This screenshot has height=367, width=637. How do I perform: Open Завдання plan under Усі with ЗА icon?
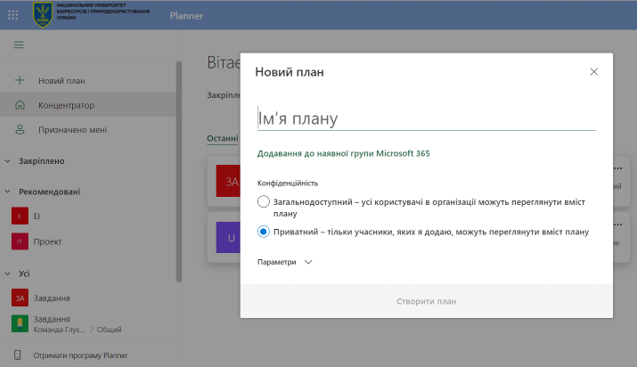[52, 298]
